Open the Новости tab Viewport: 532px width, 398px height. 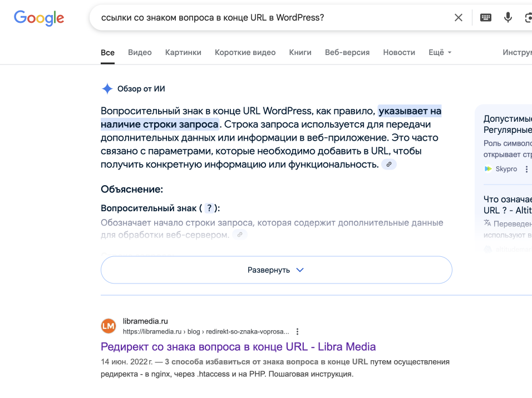[x=399, y=53]
